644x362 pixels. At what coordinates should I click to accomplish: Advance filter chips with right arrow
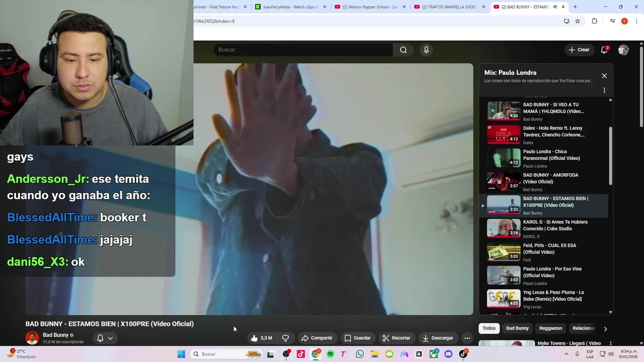point(605,329)
